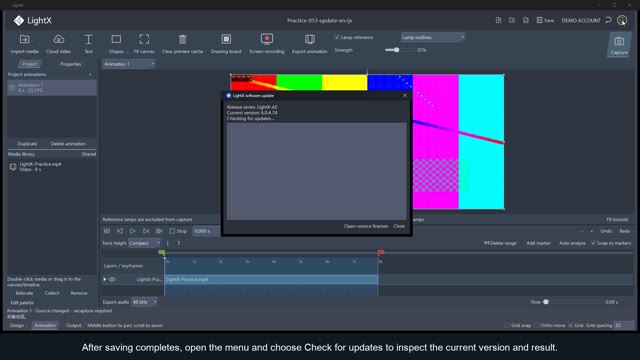Enable Ortho move checkbox
640x360 pixels.
click(536, 325)
